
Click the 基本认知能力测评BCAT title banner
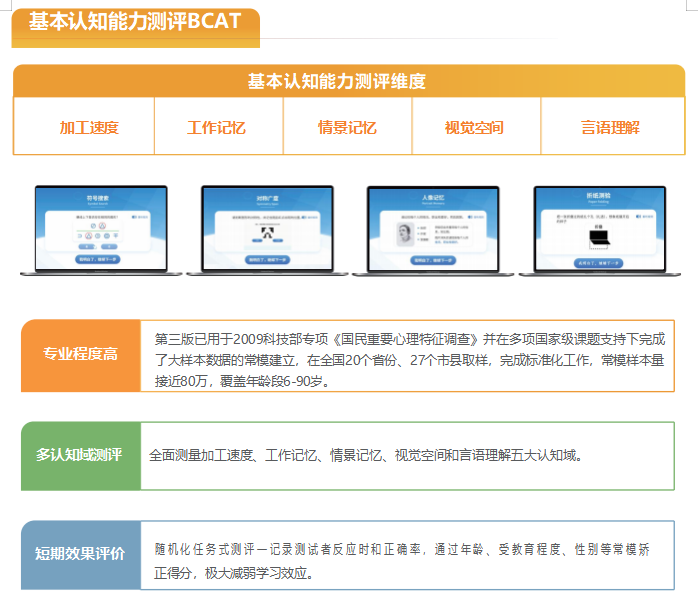coord(135,23)
